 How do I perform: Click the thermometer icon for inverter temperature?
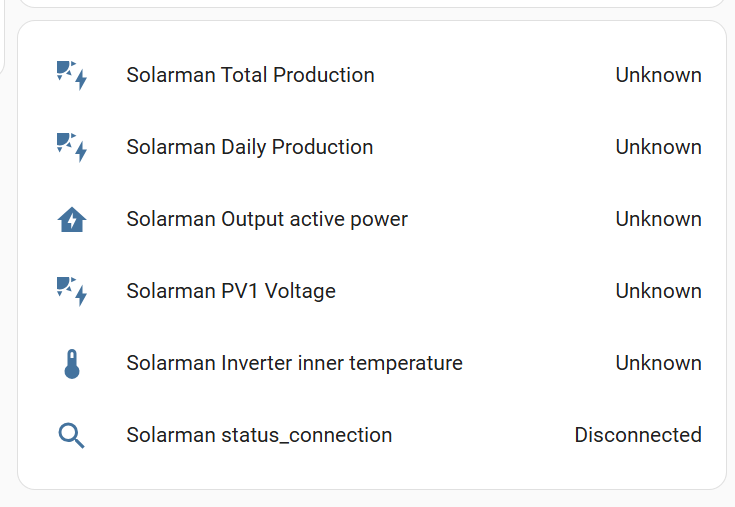[x=72, y=363]
